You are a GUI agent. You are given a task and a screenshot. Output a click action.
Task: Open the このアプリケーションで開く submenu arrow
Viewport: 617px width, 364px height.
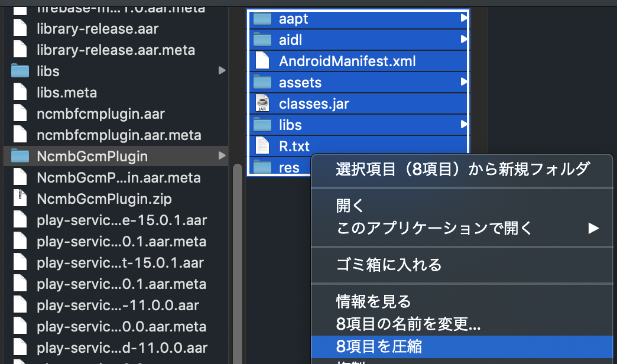click(x=593, y=228)
